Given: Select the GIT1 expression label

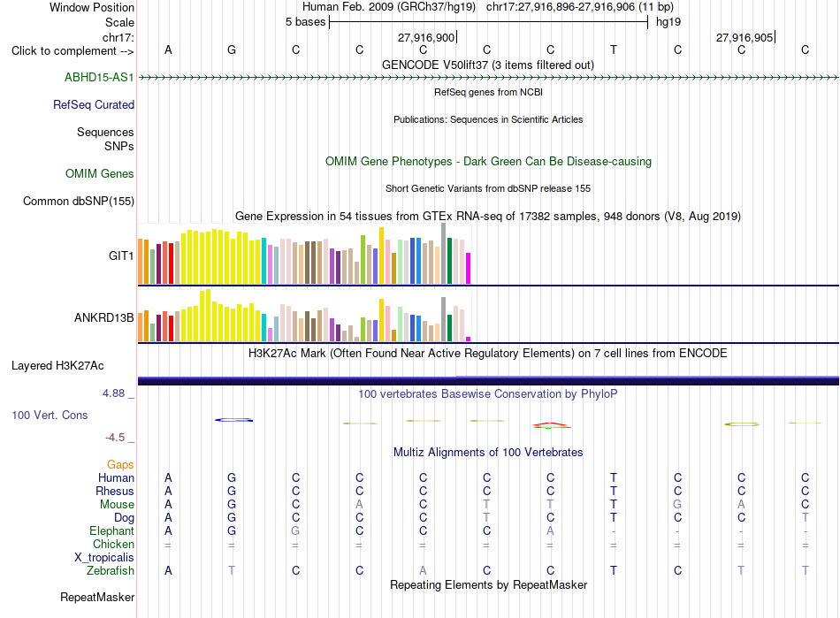Looking at the screenshot, I should pos(121,256).
